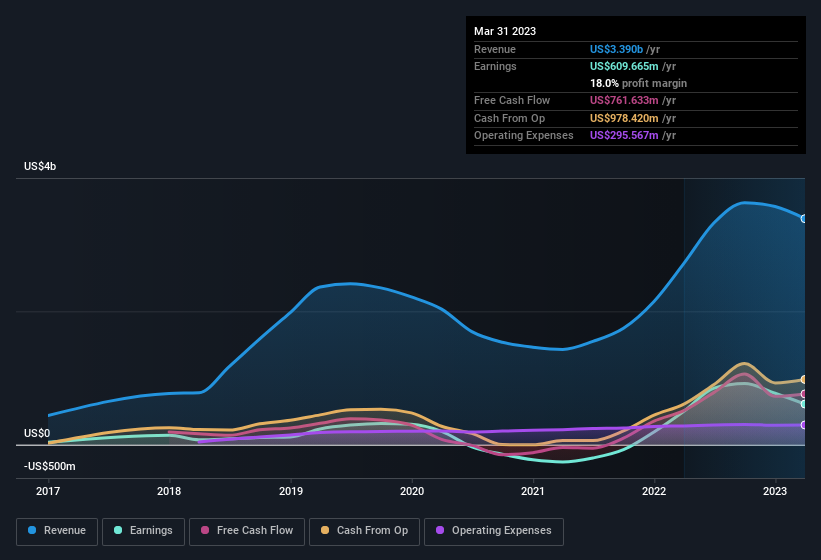Toggle the Earnings series legend button

(143, 531)
